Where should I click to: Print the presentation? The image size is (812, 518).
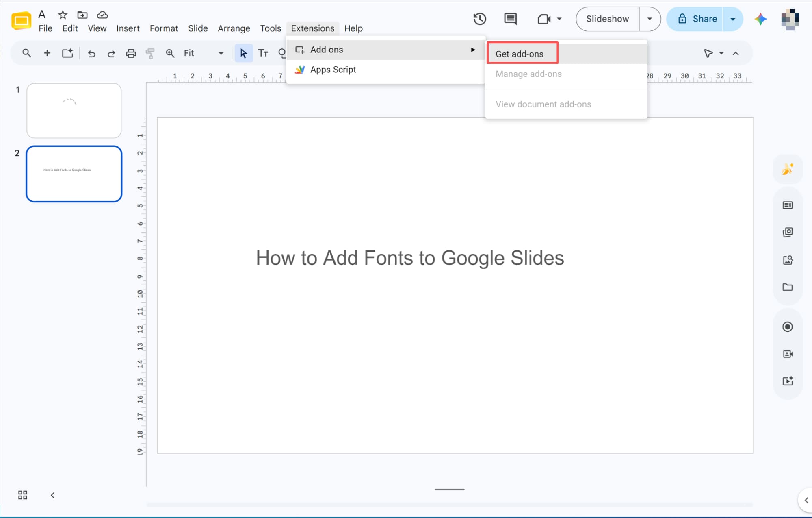[x=131, y=53]
